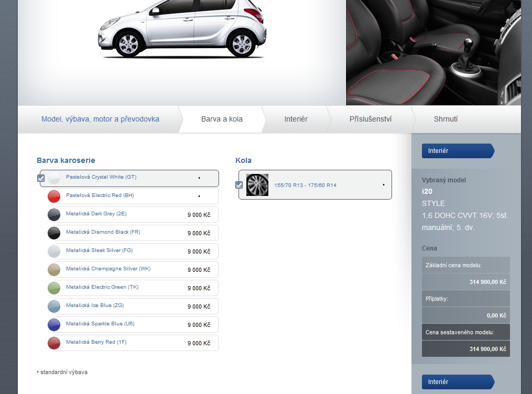Go to the Příslušenství tab
The image size is (532, 394).
[370, 119]
